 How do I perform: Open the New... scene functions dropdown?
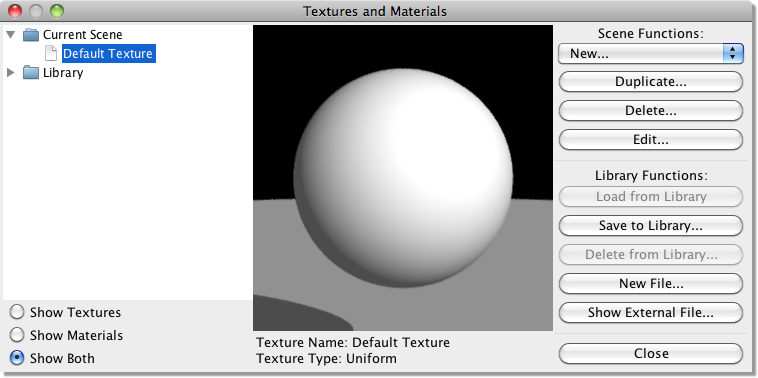651,53
